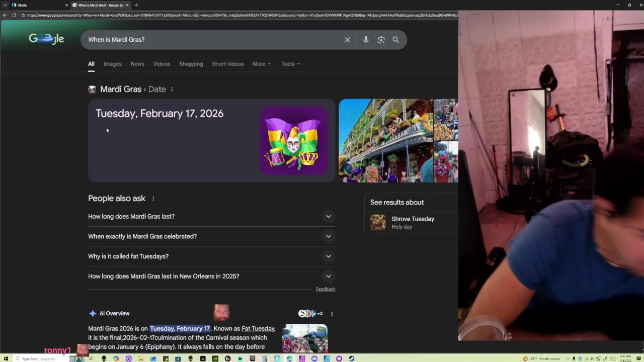Open the More dropdown

point(262,64)
